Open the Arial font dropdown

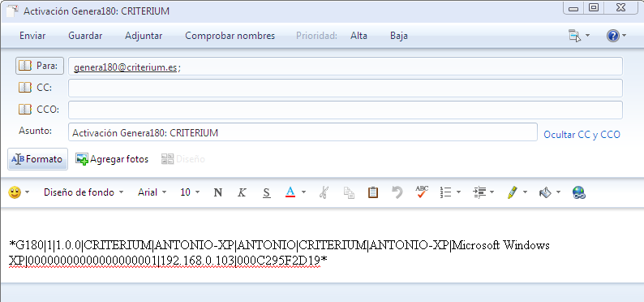[152, 192]
